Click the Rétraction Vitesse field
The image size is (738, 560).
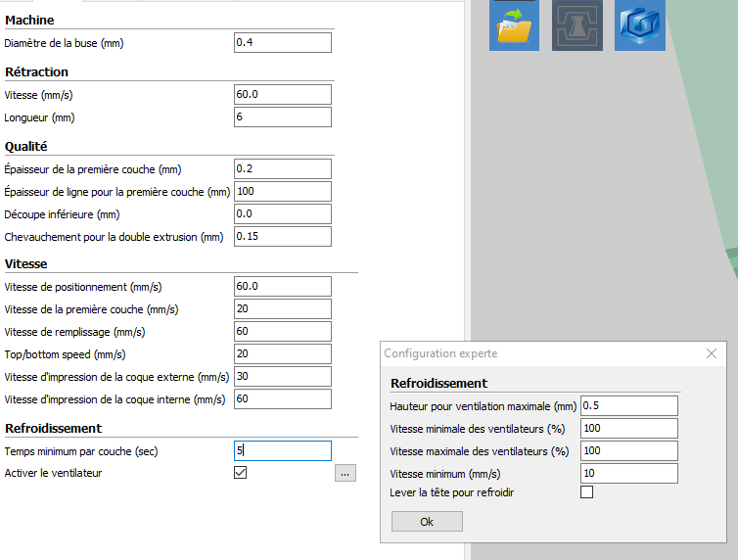tap(283, 94)
